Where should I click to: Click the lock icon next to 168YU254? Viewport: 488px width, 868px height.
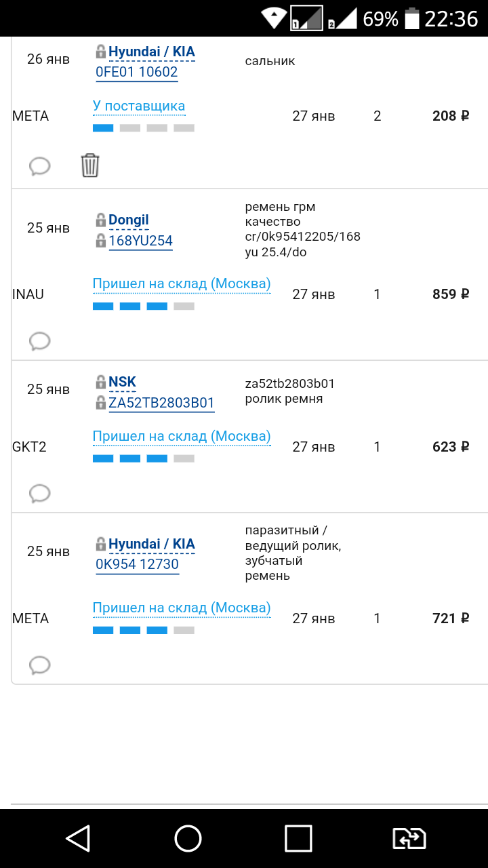click(x=101, y=241)
